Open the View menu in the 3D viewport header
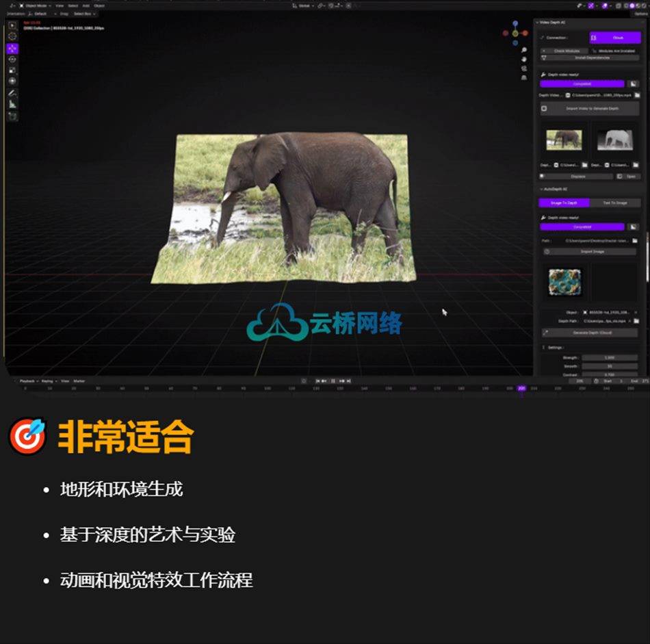The width and height of the screenshot is (650, 644). pyautogui.click(x=60, y=5)
